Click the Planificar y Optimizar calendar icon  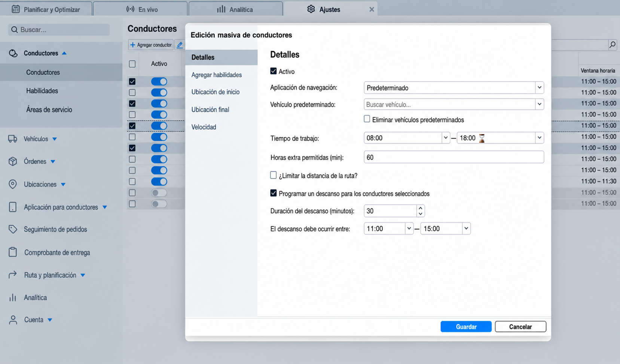pyautogui.click(x=16, y=9)
